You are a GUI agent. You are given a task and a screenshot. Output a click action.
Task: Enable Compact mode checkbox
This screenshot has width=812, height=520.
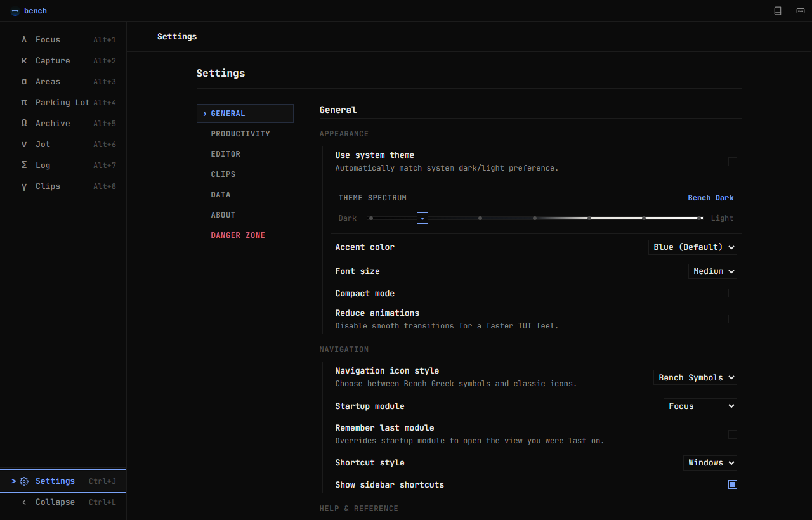point(733,293)
